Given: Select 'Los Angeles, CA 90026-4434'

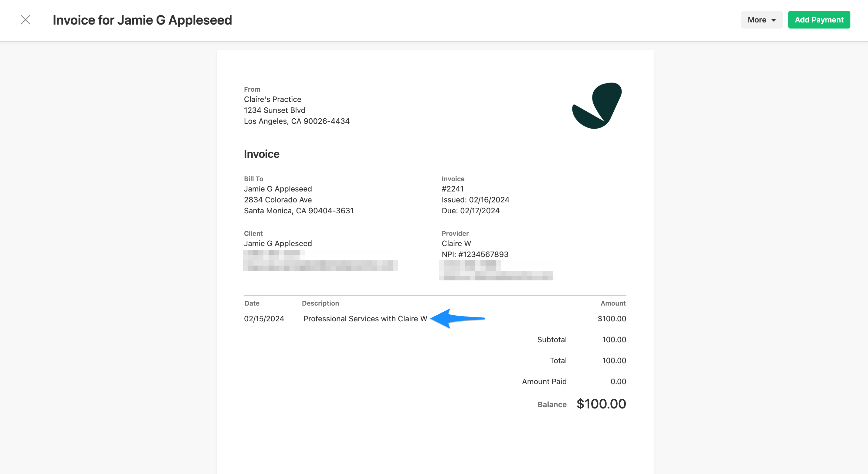Looking at the screenshot, I should point(297,121).
